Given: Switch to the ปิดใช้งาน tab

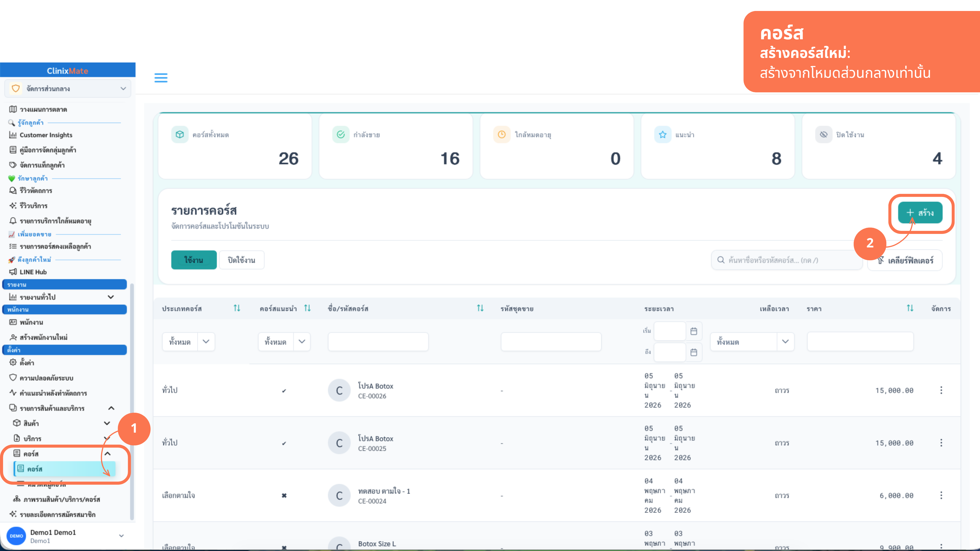Looking at the screenshot, I should (242, 260).
